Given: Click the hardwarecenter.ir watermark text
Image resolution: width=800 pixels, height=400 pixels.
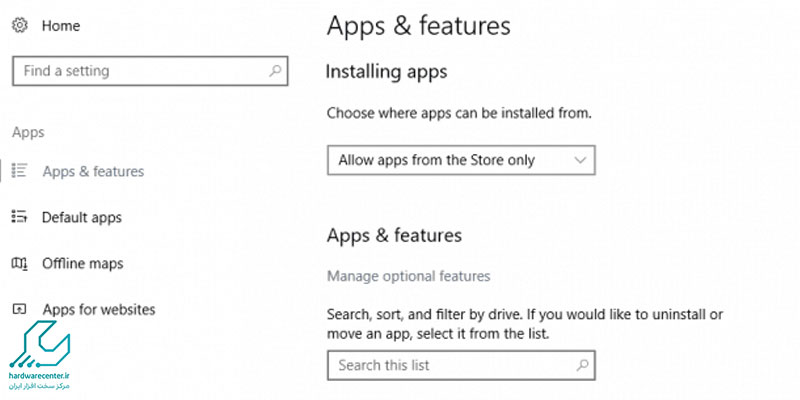Looking at the screenshot, I should point(40,376).
